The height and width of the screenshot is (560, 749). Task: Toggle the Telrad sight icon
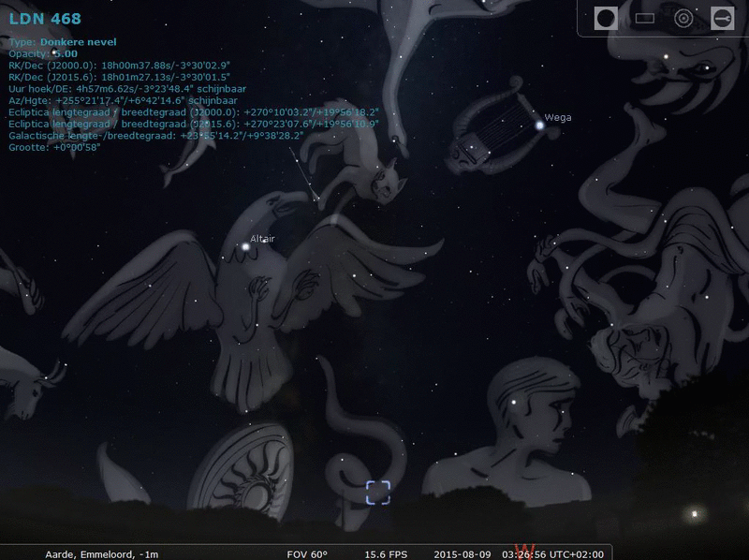(x=683, y=19)
